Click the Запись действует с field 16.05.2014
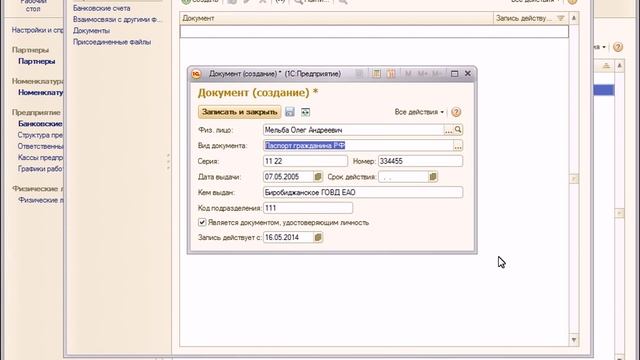This screenshot has height=360, width=640. pyautogui.click(x=288, y=237)
